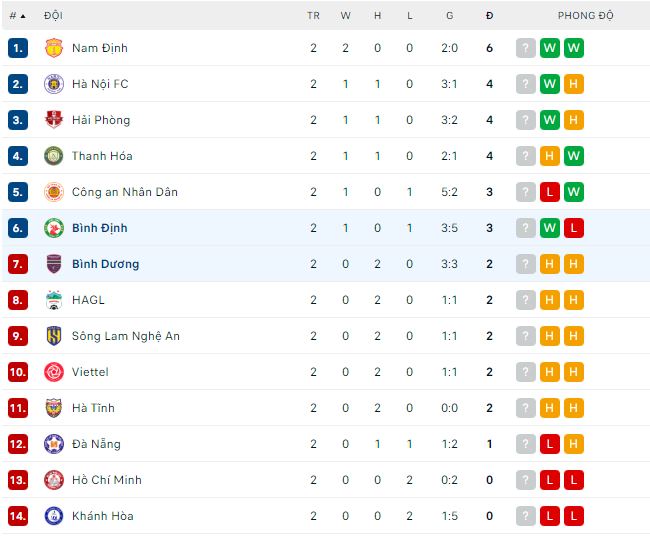This screenshot has width=650, height=536.
Task: Click the Hải Phòng club badge
Action: pos(54,120)
